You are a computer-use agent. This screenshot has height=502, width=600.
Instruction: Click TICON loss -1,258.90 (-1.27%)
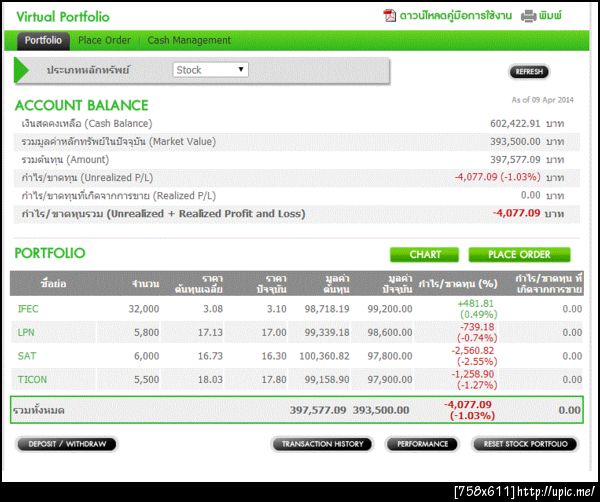[x=474, y=380]
